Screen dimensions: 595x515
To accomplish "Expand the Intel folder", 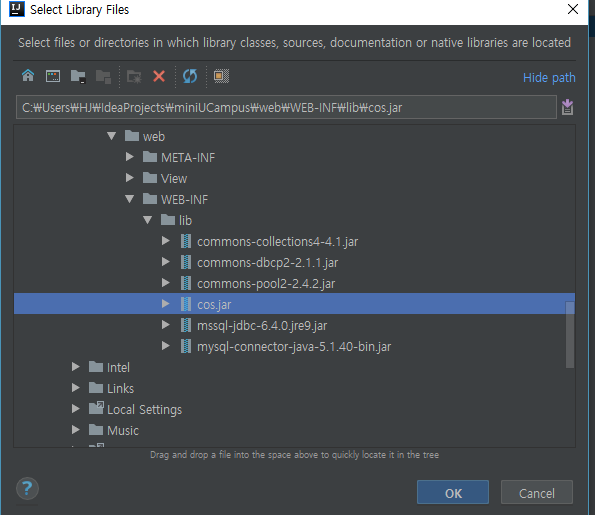I will (76, 367).
